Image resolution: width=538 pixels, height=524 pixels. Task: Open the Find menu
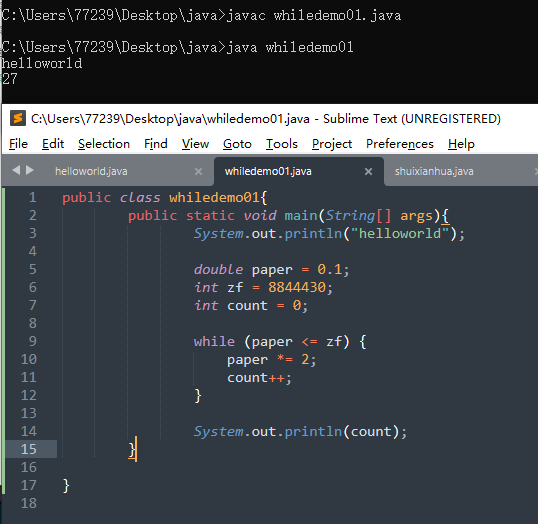coord(156,144)
